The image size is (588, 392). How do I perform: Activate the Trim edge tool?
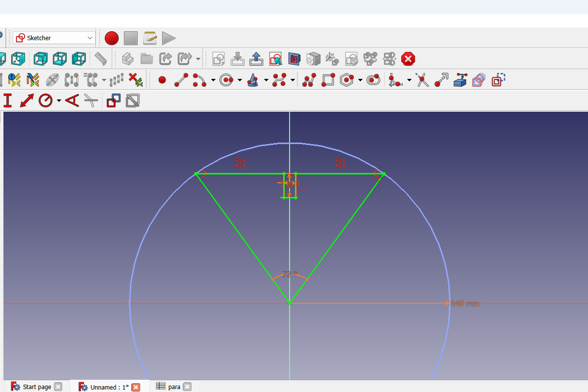tap(422, 79)
